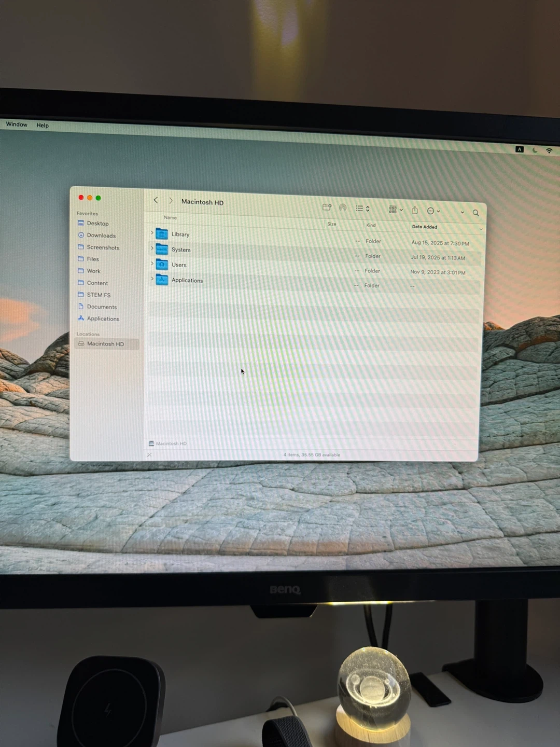The width and height of the screenshot is (560, 747).
Task: Open the group-by options dropdown
Action: (396, 210)
